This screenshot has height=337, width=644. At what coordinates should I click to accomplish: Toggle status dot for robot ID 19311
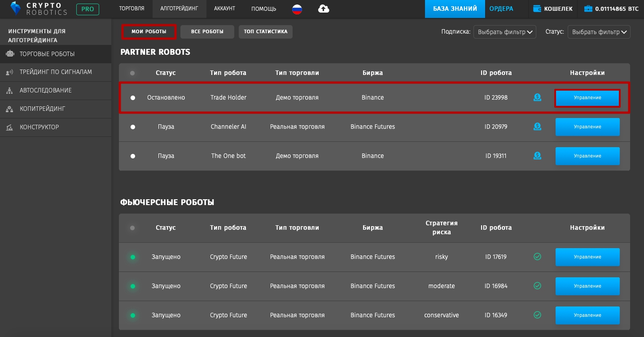tap(133, 156)
